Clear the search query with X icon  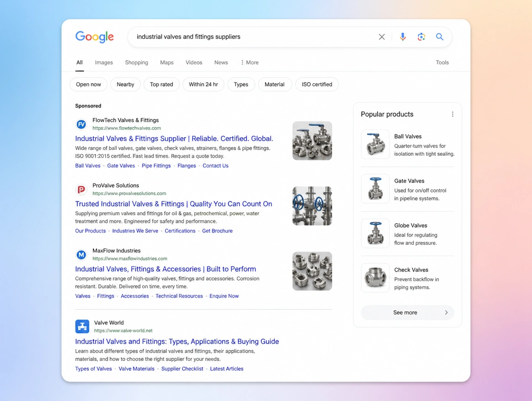(x=382, y=36)
